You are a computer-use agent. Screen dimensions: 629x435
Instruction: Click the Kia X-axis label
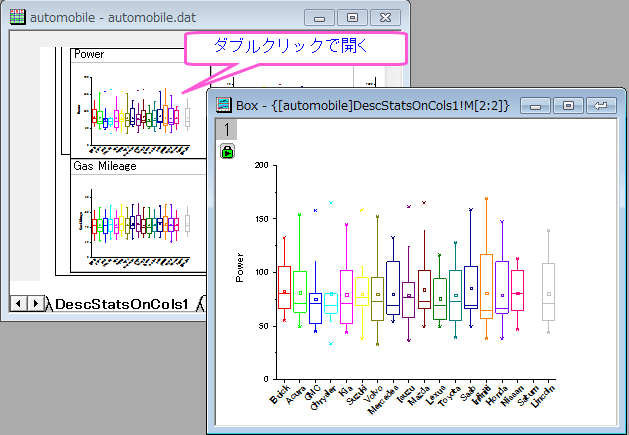pyautogui.click(x=345, y=391)
